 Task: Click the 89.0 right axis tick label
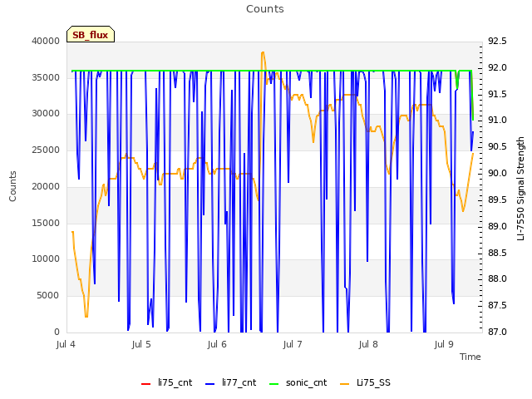497,226
